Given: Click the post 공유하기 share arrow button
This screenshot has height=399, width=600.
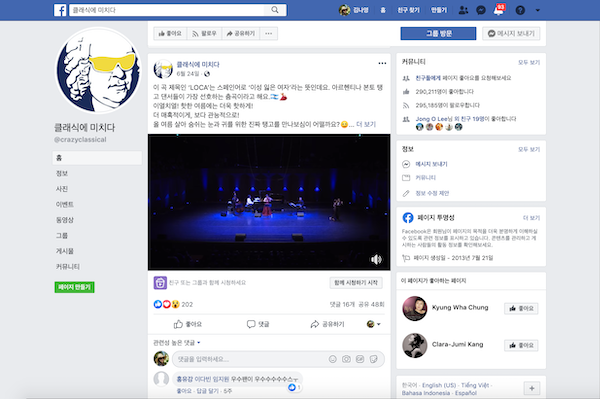Looking at the screenshot, I should click(x=327, y=324).
